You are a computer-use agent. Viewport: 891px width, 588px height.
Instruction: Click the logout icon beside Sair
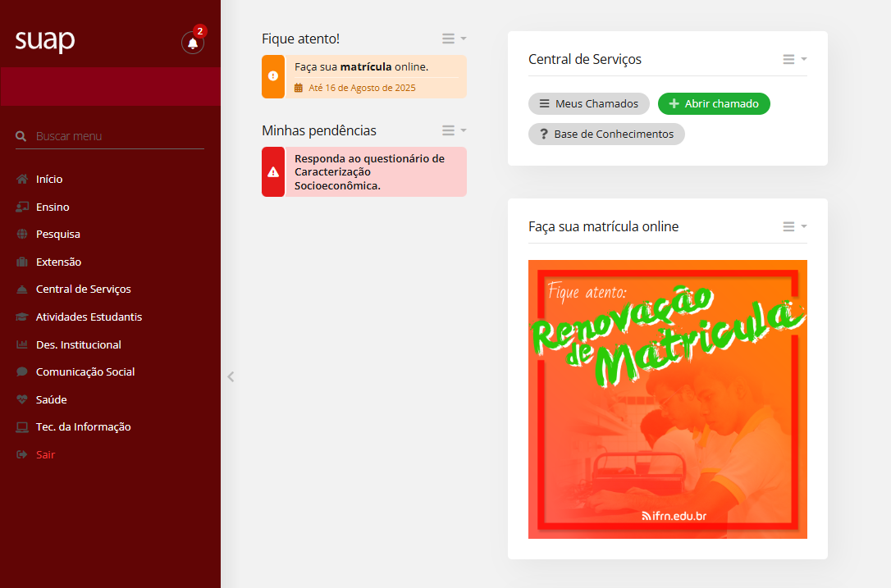(x=22, y=454)
